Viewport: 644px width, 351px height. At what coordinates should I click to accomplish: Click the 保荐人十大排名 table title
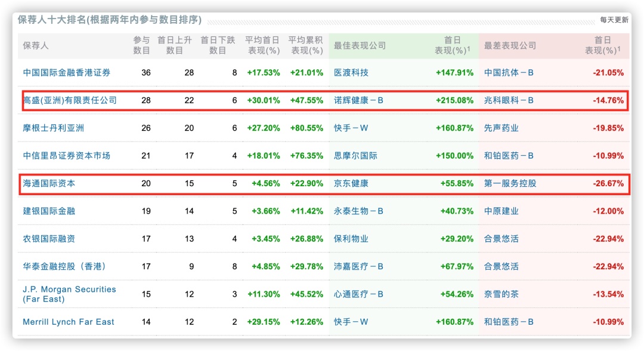click(110, 20)
